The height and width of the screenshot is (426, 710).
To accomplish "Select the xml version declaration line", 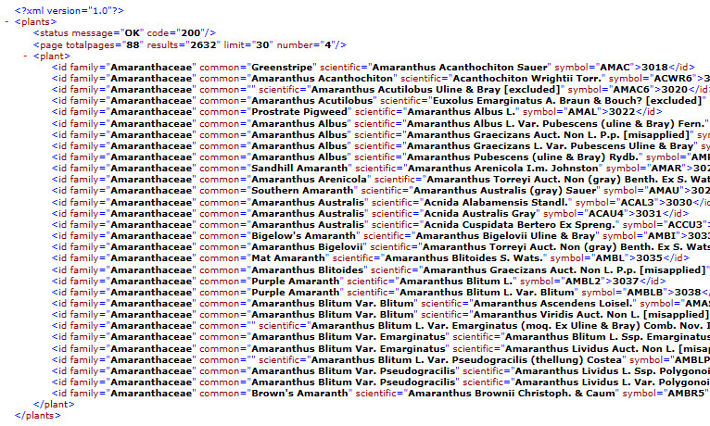I will [69, 10].
